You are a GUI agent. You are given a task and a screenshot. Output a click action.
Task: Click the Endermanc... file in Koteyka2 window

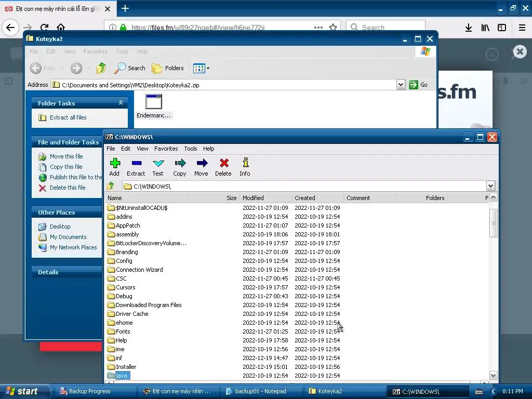coord(153,107)
